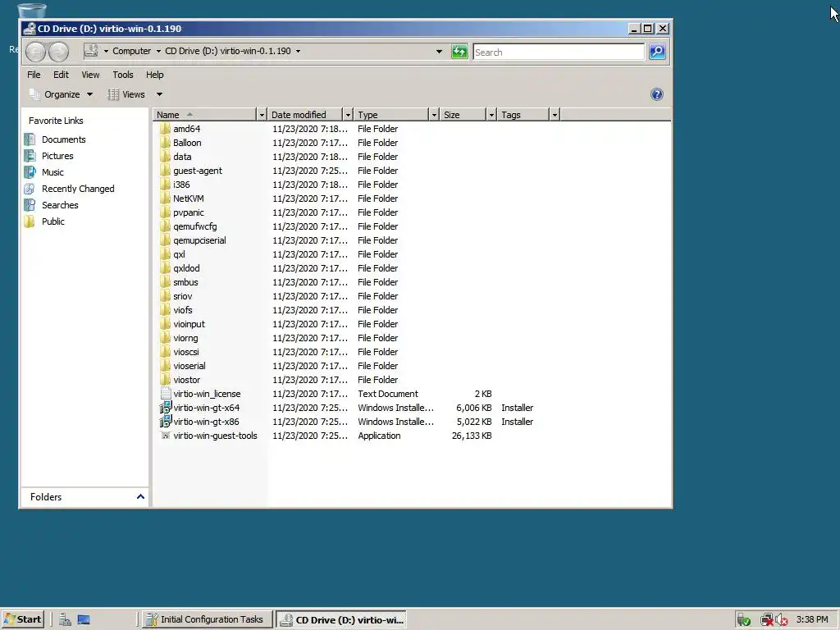The image size is (840, 630).
Task: Select the viostor folder icon
Action: (165, 379)
